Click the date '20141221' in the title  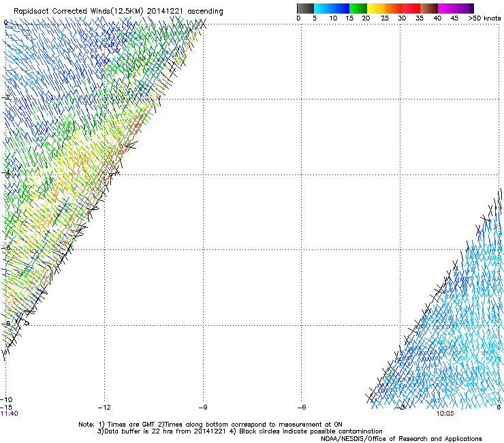tap(165, 11)
